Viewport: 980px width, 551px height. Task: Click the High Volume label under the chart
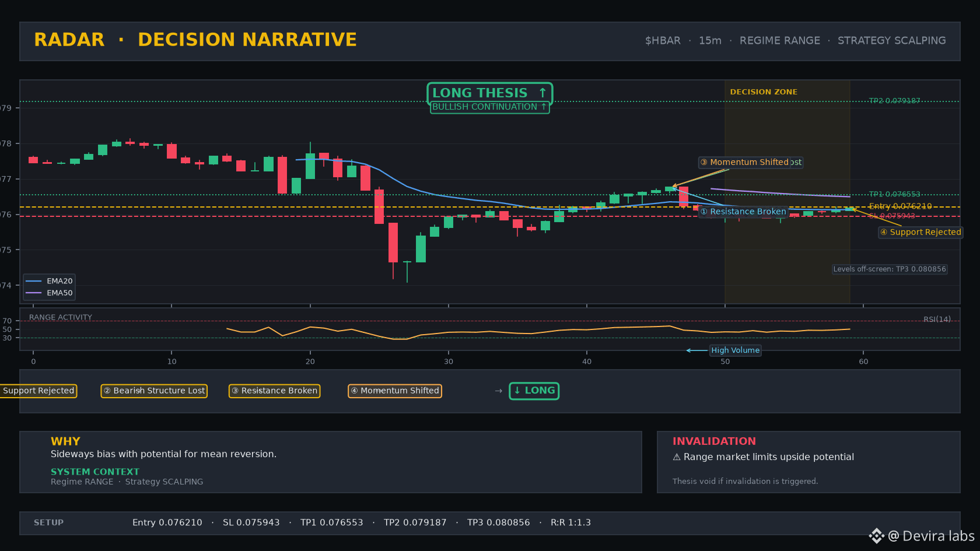click(x=735, y=350)
